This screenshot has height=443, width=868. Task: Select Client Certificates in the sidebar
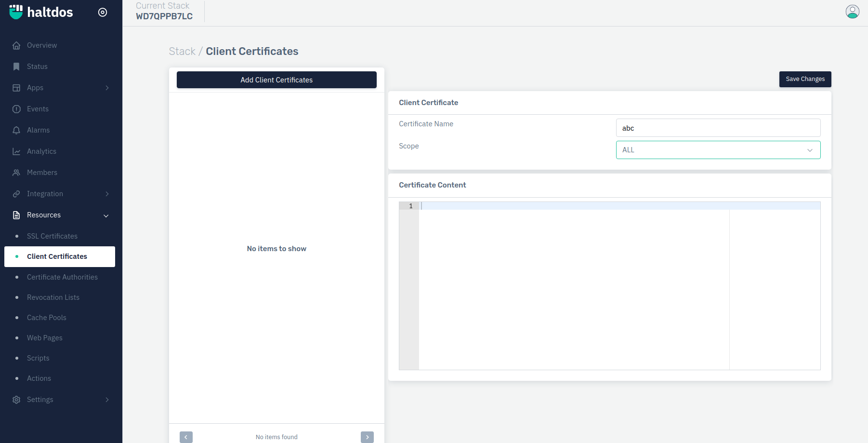[60, 256]
